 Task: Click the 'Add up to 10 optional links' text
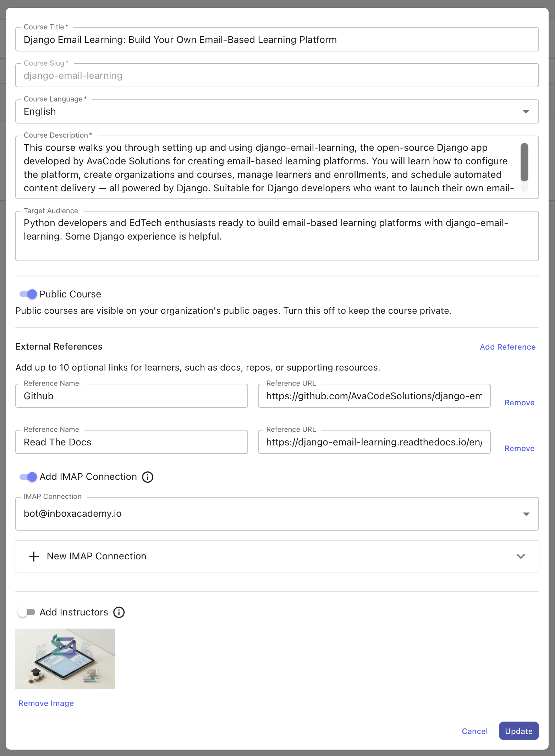[198, 367]
